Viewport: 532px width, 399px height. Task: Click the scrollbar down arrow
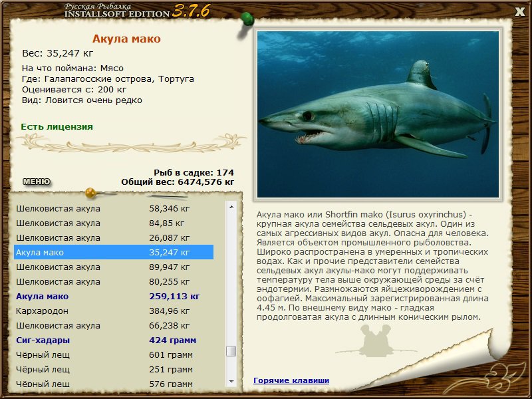pyautogui.click(x=231, y=381)
